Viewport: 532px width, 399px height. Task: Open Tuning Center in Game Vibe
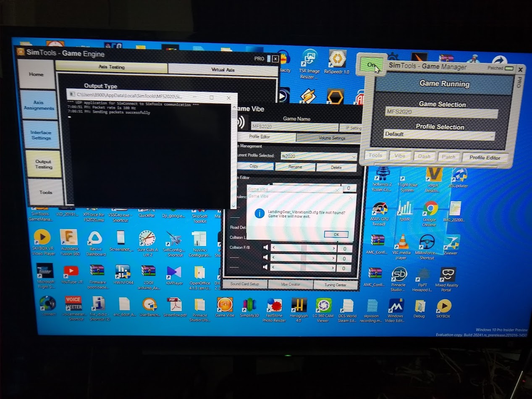point(335,286)
